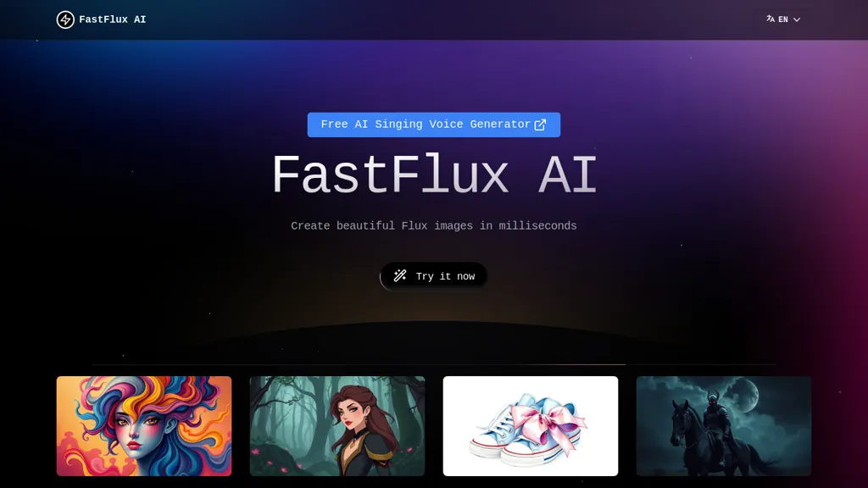The height and width of the screenshot is (488, 868).
Task: Click the large FastFlux AI heading
Action: pos(433,175)
